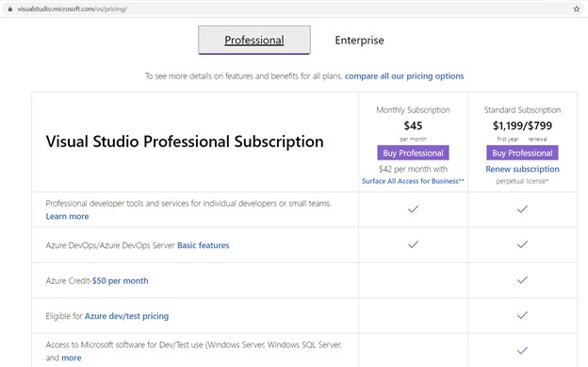This screenshot has width=588, height=367.
Task: Open the Basic features link
Action: [x=203, y=245]
